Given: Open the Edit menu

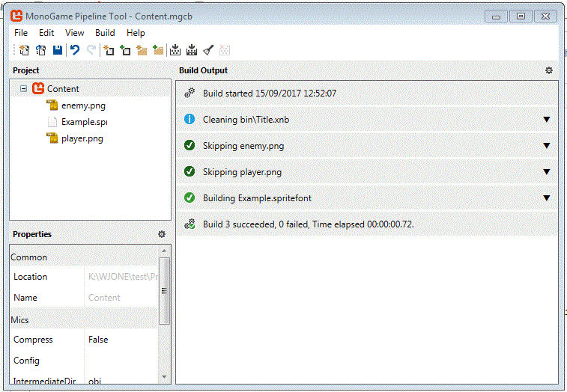Looking at the screenshot, I should (46, 33).
